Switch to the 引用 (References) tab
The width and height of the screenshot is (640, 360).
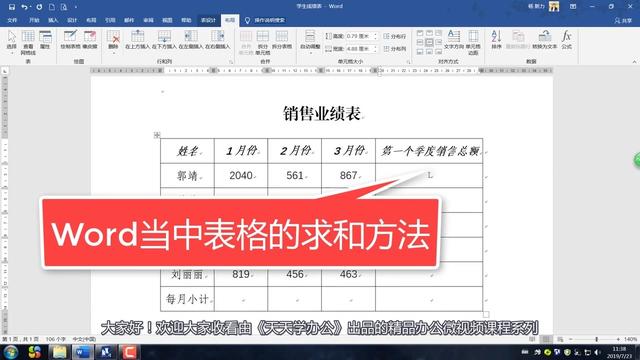pos(110,20)
